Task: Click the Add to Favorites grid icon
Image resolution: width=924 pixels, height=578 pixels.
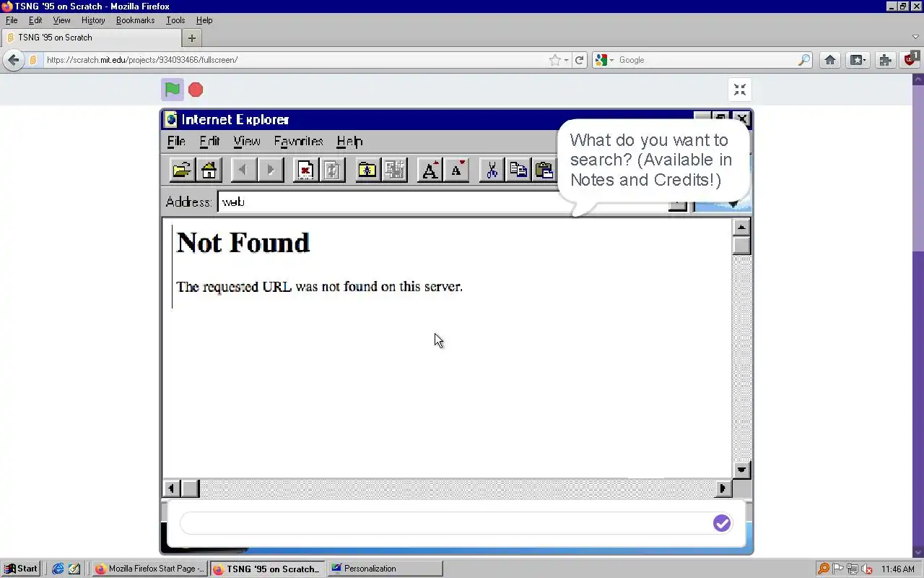Action: pos(394,170)
